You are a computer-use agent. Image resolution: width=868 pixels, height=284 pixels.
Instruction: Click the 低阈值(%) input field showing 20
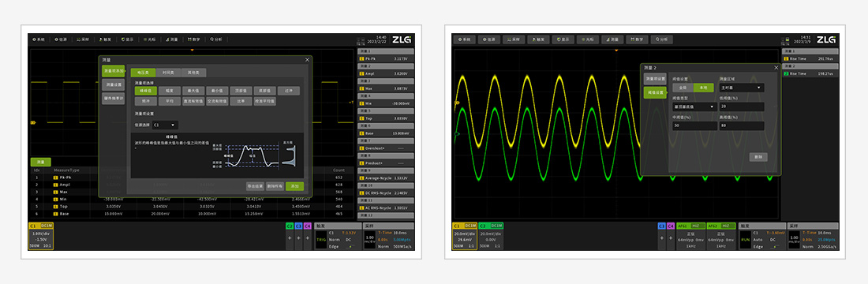(741, 106)
